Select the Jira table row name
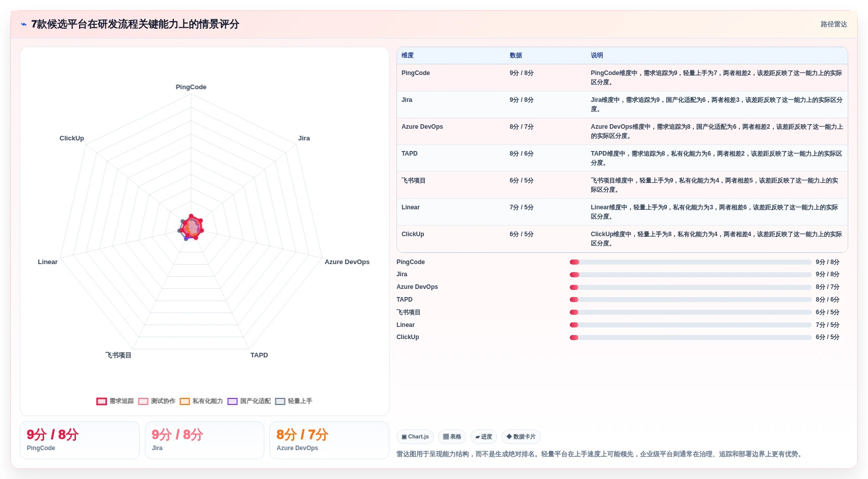868x479 pixels. click(407, 100)
